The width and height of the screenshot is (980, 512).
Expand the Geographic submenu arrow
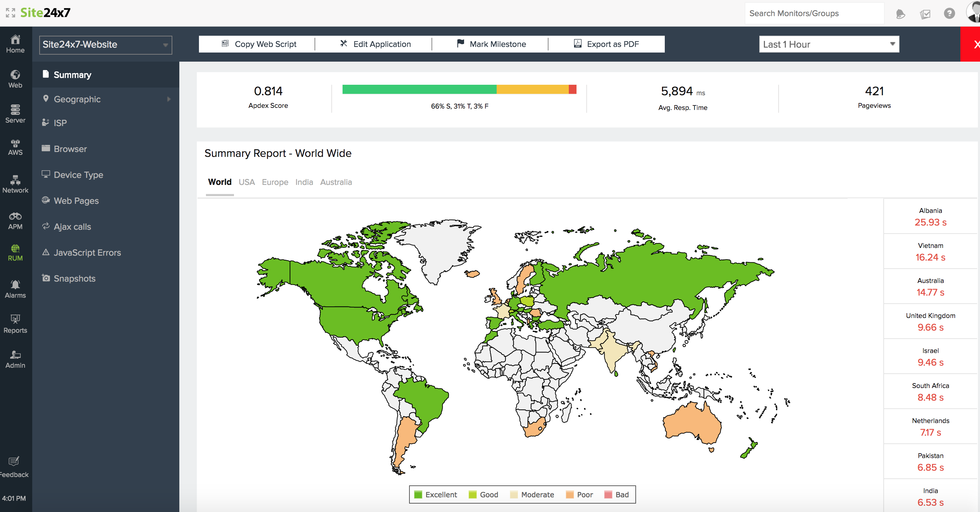tap(169, 99)
